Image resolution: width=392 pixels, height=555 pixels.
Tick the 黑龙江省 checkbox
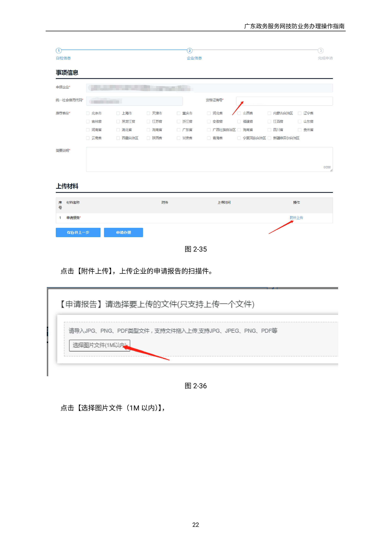click(x=118, y=121)
